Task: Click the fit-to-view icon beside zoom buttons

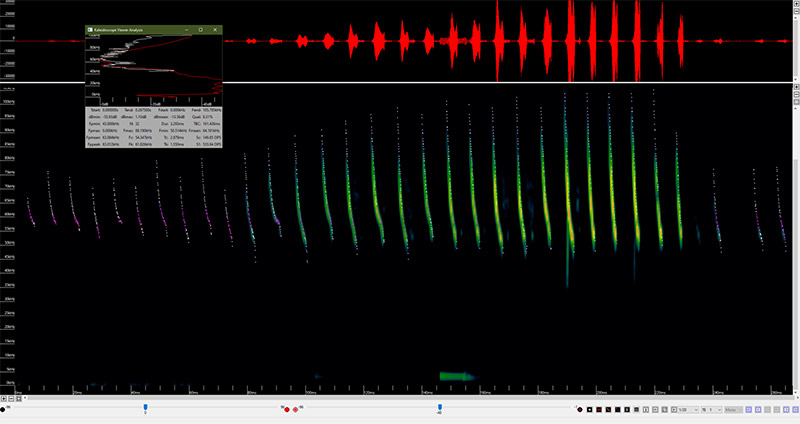Action: tap(796, 103)
